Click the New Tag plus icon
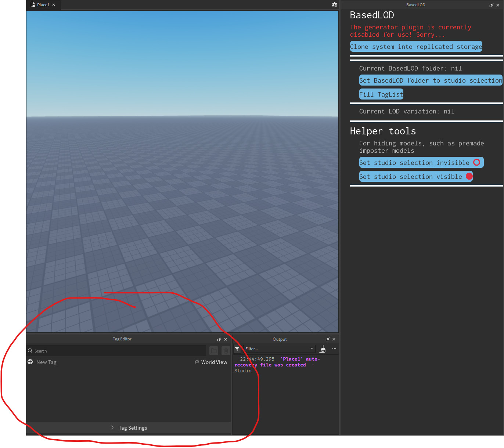 (x=30, y=362)
